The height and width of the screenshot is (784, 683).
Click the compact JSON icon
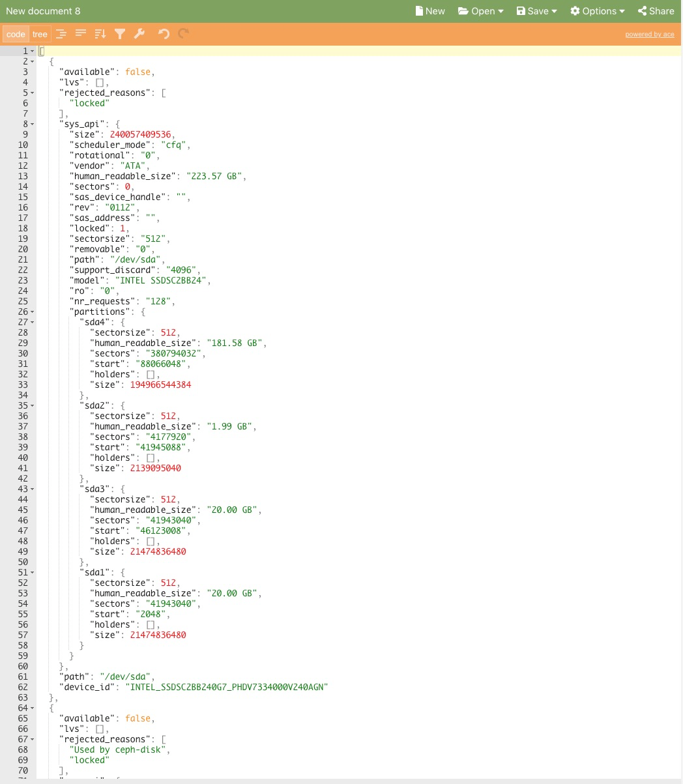click(81, 34)
